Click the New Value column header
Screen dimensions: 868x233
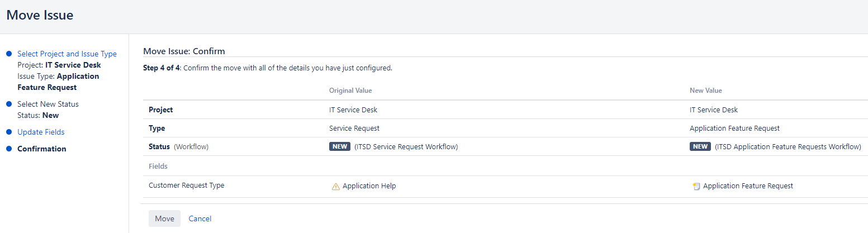pos(706,91)
